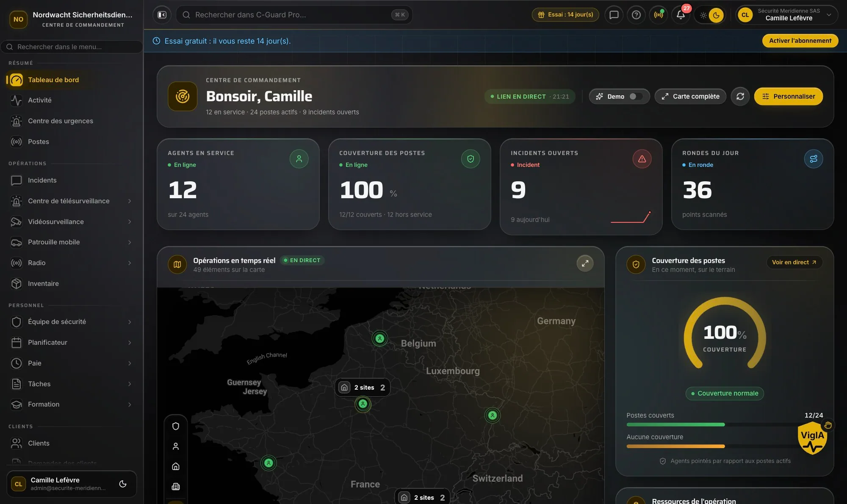The height and width of the screenshot is (504, 847).
Task: Click the Couverture normale status chip
Action: pyautogui.click(x=725, y=393)
